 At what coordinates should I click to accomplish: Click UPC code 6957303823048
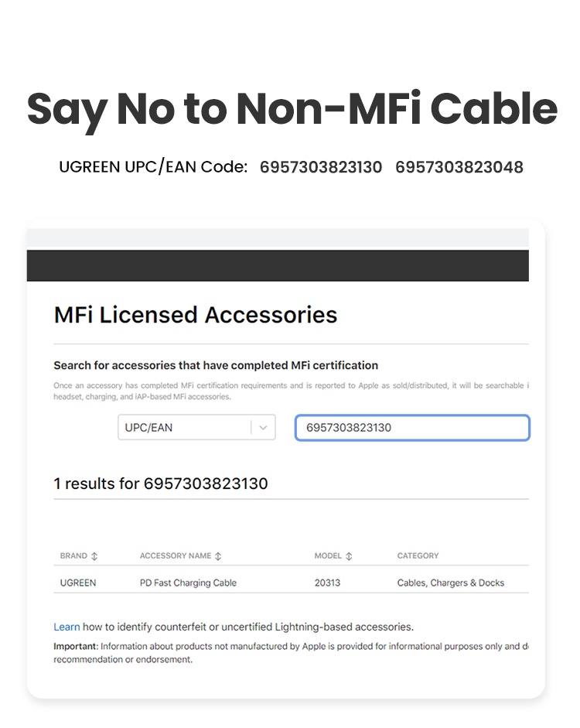click(460, 167)
